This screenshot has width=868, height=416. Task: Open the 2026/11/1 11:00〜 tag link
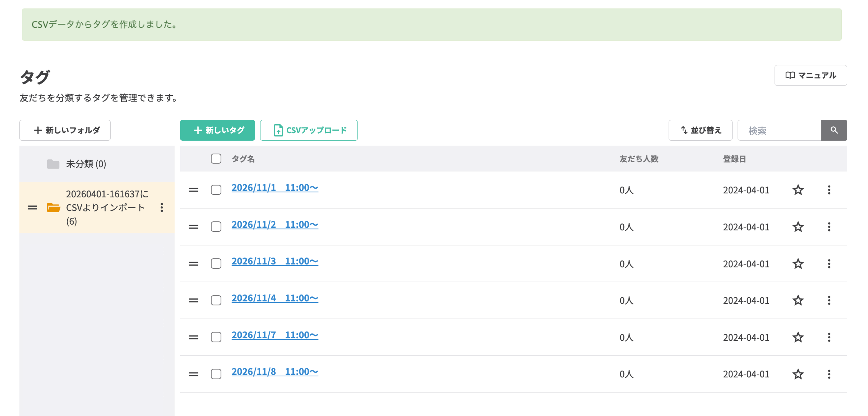(x=275, y=188)
